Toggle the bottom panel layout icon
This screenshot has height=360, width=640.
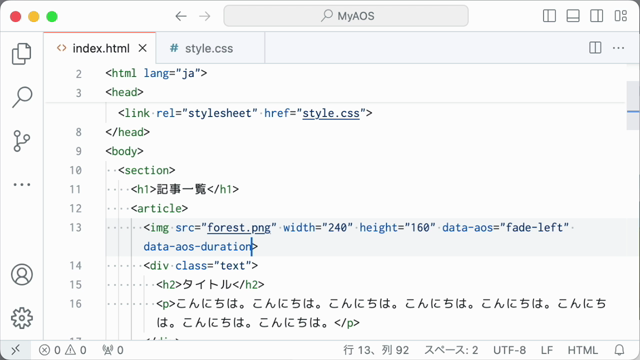pyautogui.click(x=573, y=16)
